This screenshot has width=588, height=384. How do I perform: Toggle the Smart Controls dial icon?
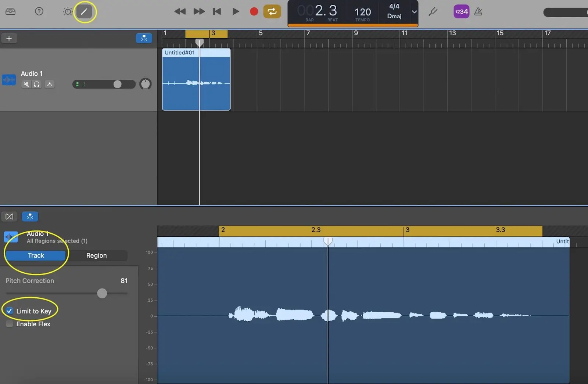click(68, 12)
